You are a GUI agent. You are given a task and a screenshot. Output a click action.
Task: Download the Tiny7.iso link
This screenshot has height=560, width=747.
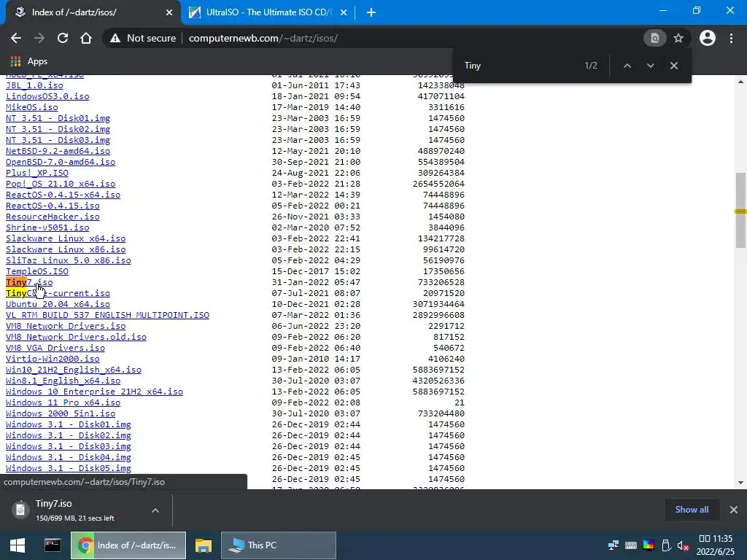pyautogui.click(x=29, y=282)
